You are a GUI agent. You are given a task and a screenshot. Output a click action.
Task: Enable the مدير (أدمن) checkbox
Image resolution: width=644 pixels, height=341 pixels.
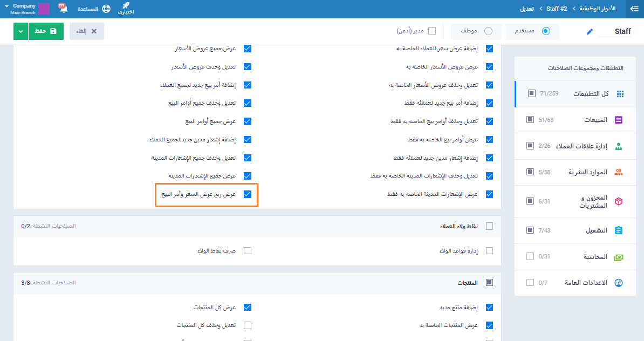coord(432,31)
